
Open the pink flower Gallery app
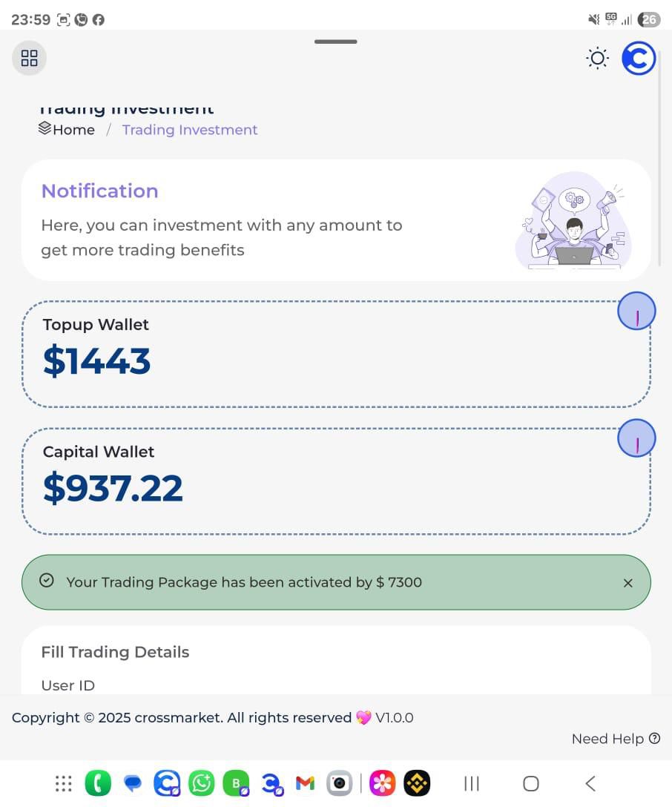click(x=383, y=783)
